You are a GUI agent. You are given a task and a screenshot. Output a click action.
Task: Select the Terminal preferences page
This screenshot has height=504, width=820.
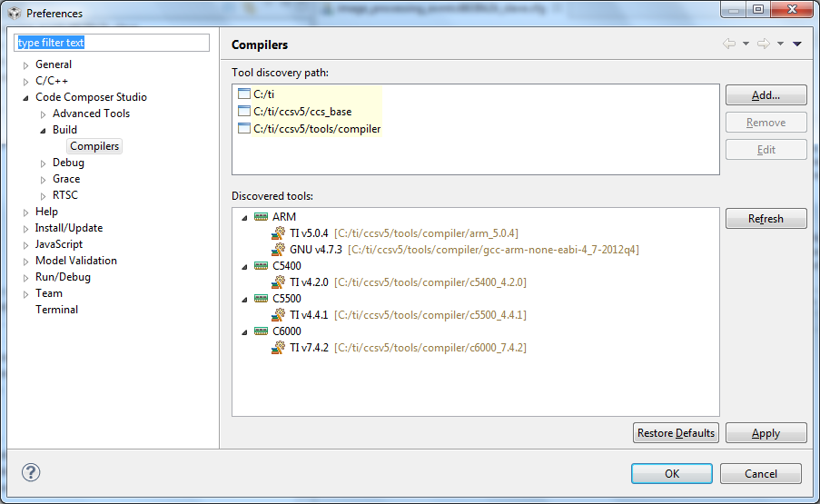pyautogui.click(x=56, y=310)
